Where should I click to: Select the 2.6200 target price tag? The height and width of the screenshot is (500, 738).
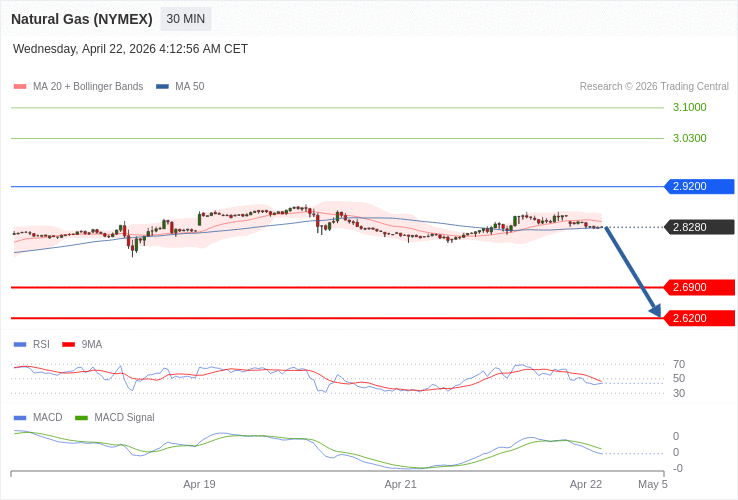699,318
